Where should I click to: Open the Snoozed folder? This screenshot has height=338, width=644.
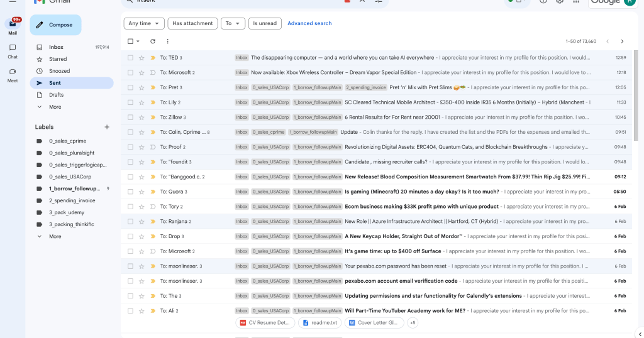click(x=59, y=71)
